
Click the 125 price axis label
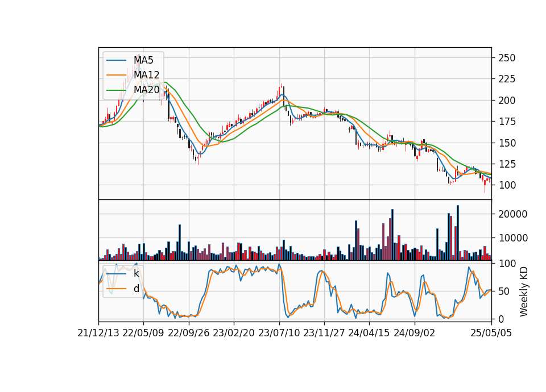coord(507,164)
